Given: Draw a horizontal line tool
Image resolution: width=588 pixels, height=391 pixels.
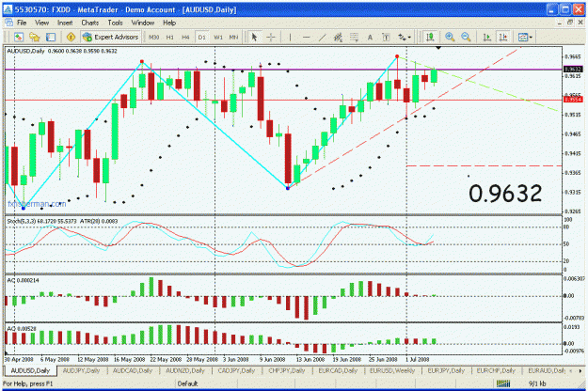Looking at the screenshot, I should point(307,37).
